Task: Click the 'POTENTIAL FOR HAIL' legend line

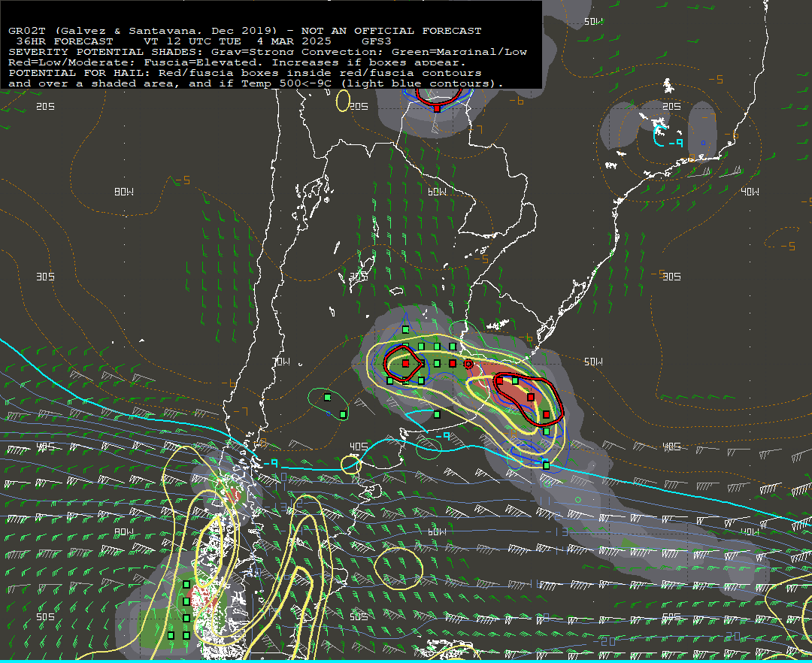Action: (245, 73)
